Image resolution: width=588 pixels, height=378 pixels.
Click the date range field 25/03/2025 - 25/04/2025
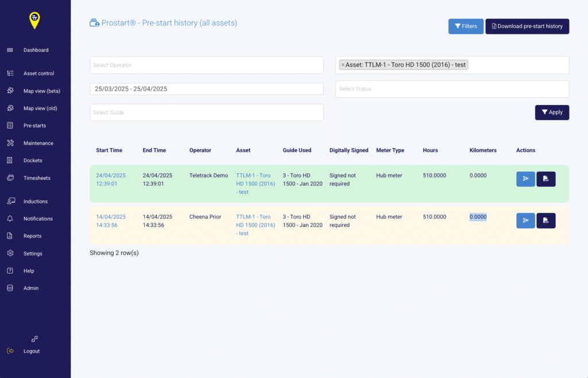click(207, 89)
